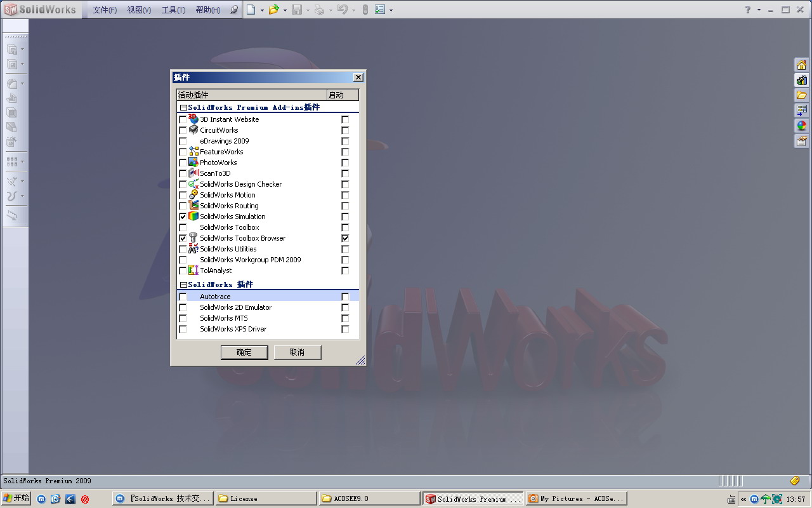
Task: Click the pushpin icon beside the Help menu
Action: (x=234, y=10)
